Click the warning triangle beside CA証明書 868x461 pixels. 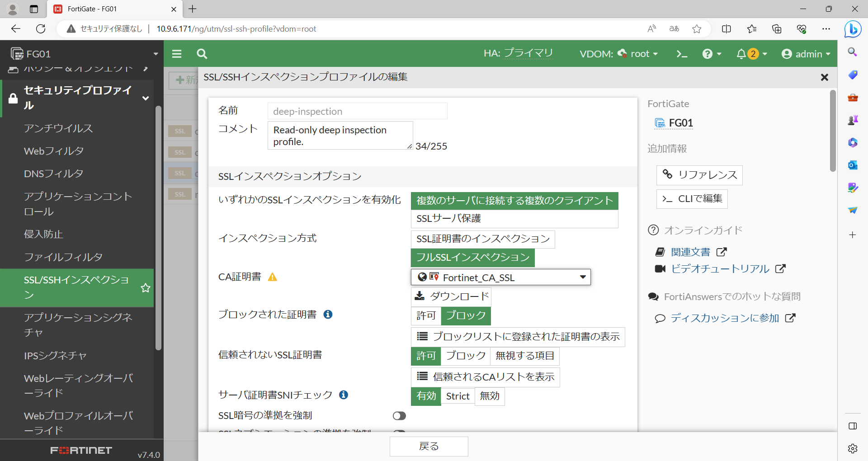coord(273,277)
